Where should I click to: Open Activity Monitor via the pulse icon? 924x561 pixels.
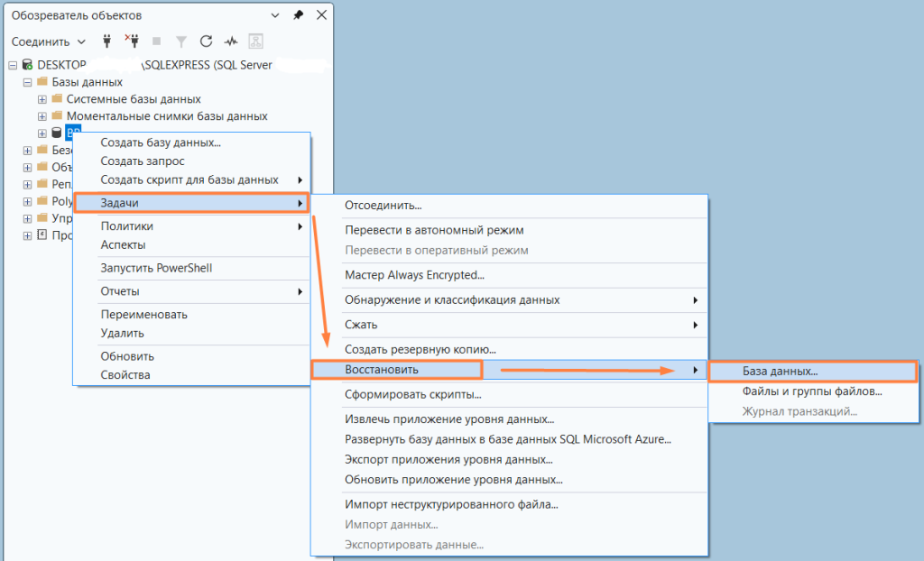230,41
